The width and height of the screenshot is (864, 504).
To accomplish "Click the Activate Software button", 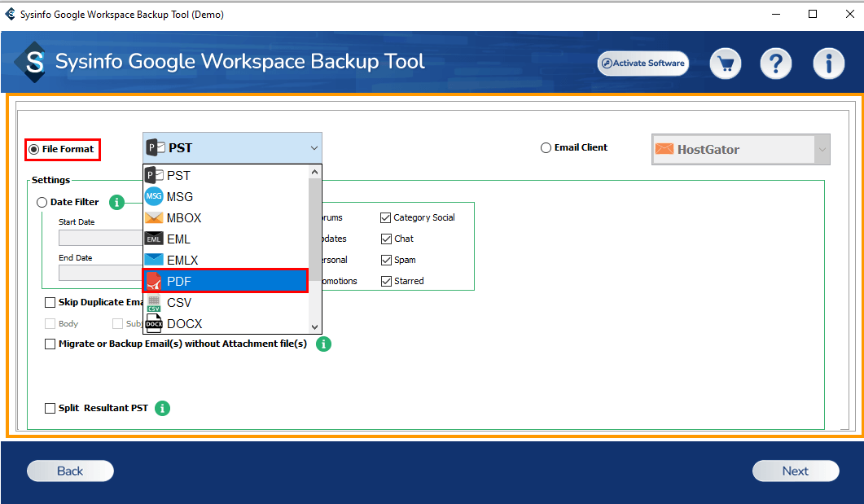I will [643, 64].
